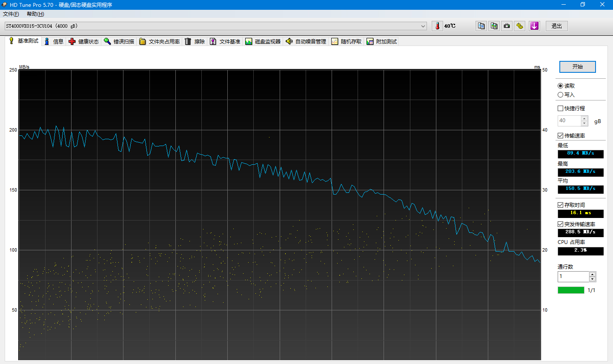Image resolution: width=613 pixels, height=364 pixels.
Task: Open options with the gears icon
Action: click(x=519, y=26)
